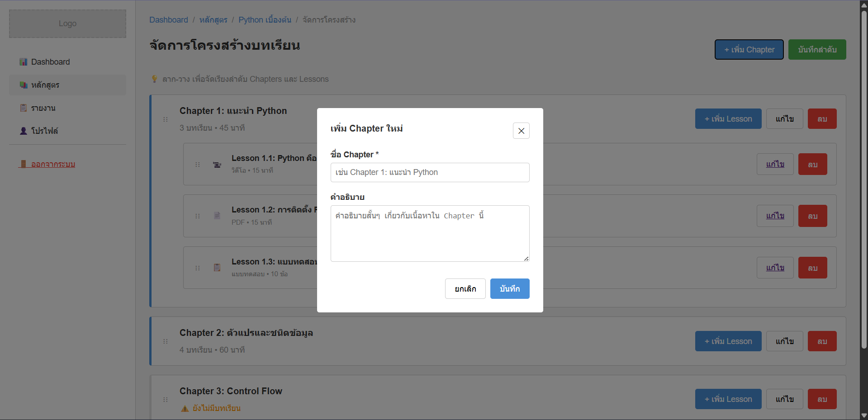Click the logout icon beside ออกจากระบบ
The width and height of the screenshot is (868, 420).
[24, 164]
